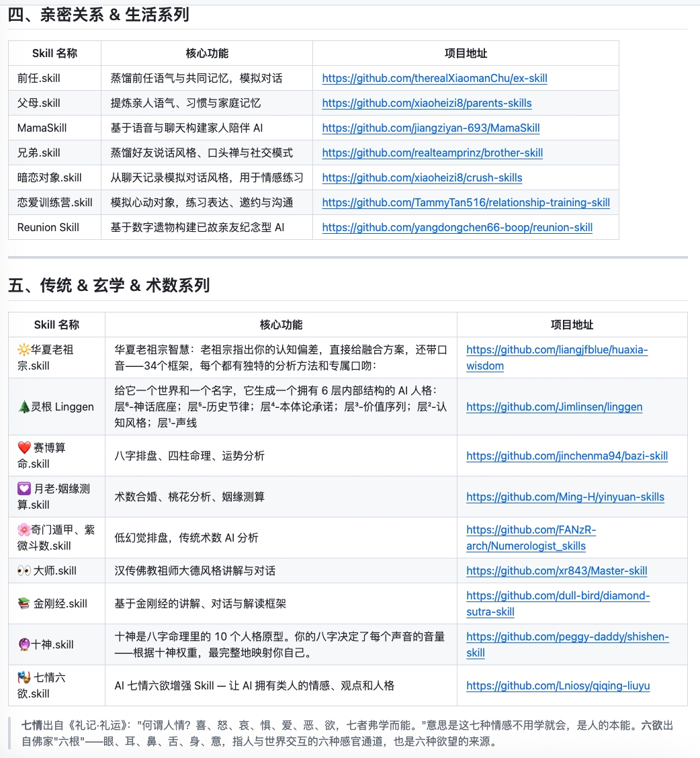The width and height of the screenshot is (700, 758).
Task: Click the flower emoji beside 奇门遁甲、紫微斗数.skill
Action: pos(24,530)
